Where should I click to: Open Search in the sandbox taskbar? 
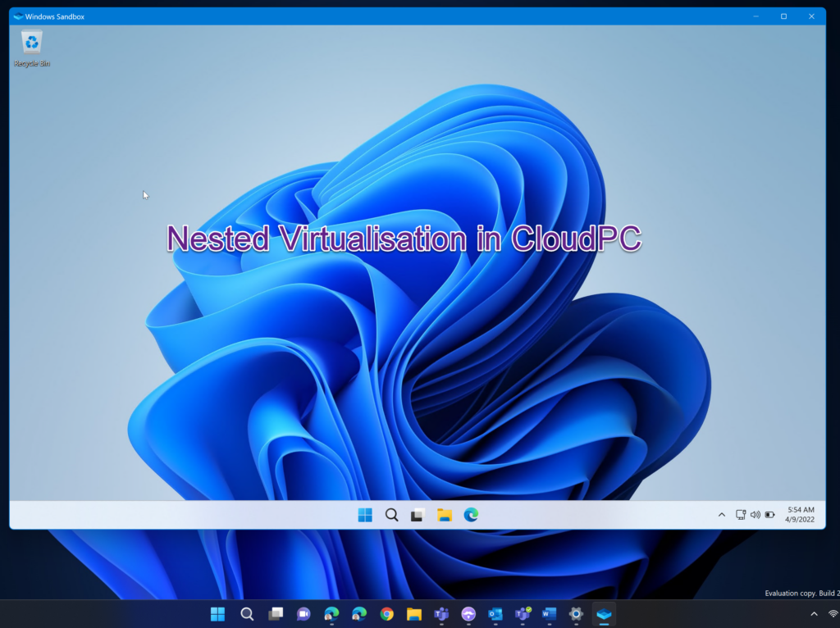[391, 514]
